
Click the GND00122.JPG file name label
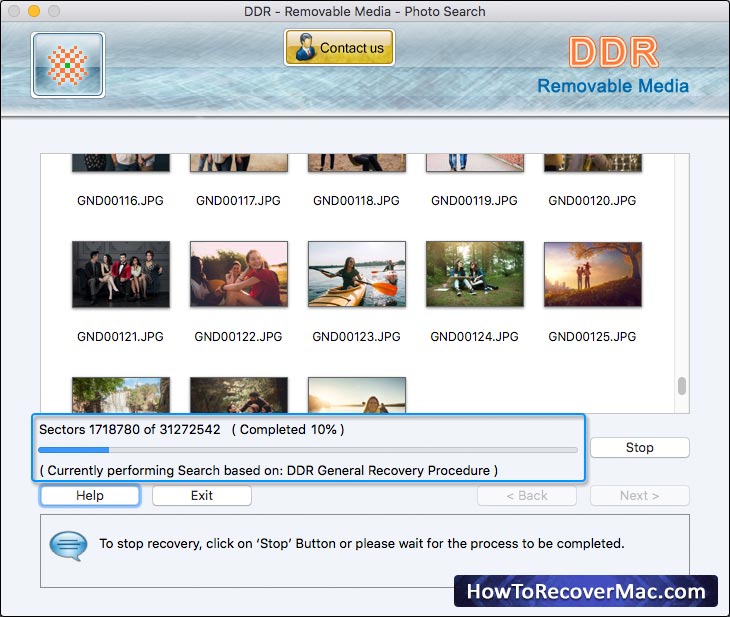coord(238,337)
